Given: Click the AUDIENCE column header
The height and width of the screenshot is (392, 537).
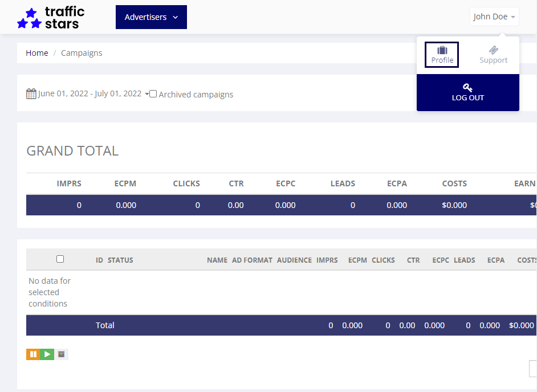Looking at the screenshot, I should [294, 260].
